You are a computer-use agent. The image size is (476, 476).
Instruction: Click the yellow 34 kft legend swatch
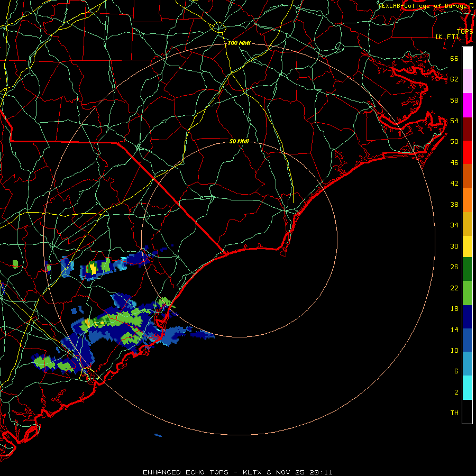tap(467, 246)
